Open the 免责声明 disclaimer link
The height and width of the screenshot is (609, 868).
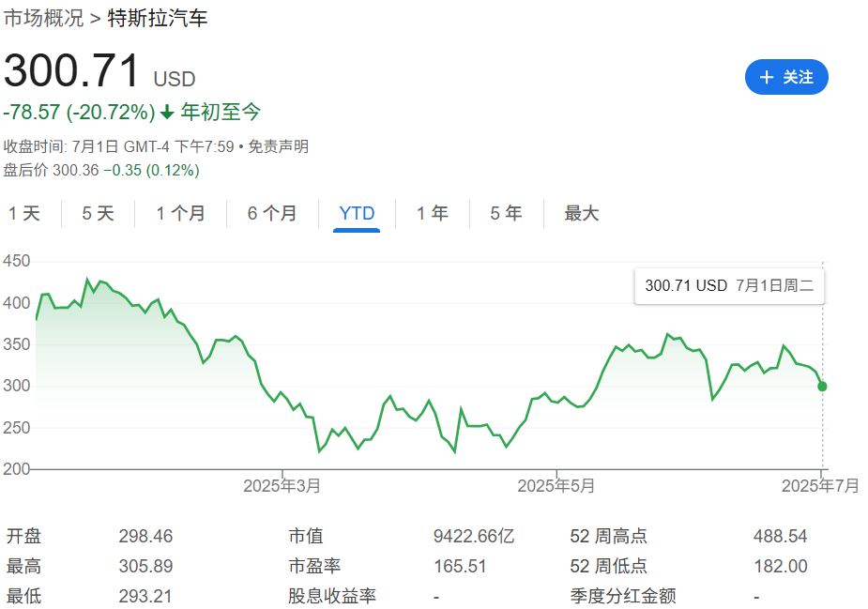click(278, 146)
